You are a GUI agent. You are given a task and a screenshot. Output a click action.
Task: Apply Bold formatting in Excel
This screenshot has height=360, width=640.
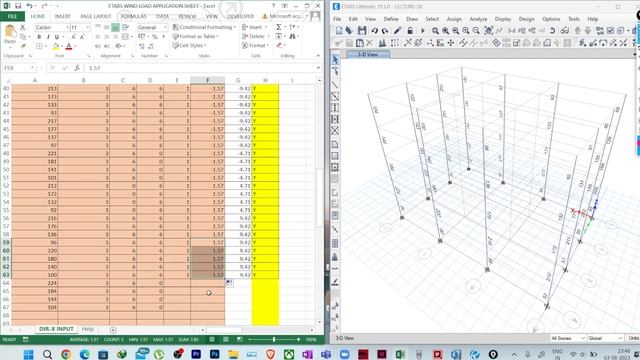click(x=39, y=37)
